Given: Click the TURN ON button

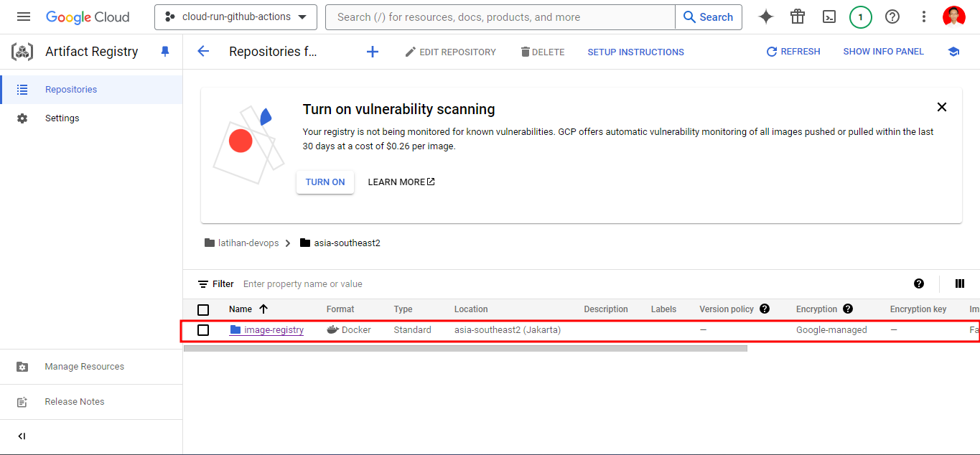Looking at the screenshot, I should 325,182.
